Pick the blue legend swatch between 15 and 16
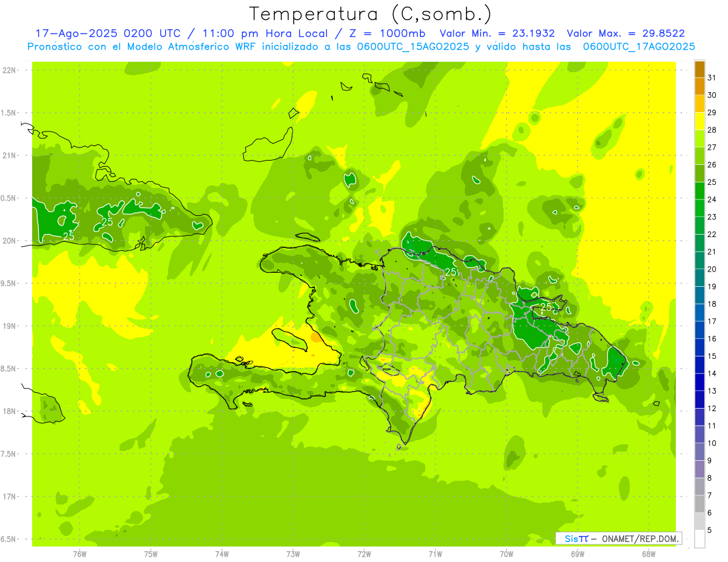The image size is (728, 562). click(x=699, y=347)
